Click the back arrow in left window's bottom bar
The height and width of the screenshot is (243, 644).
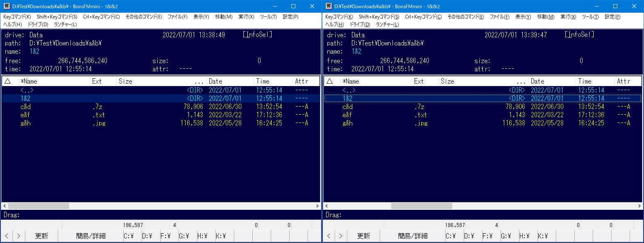[x=7, y=236]
